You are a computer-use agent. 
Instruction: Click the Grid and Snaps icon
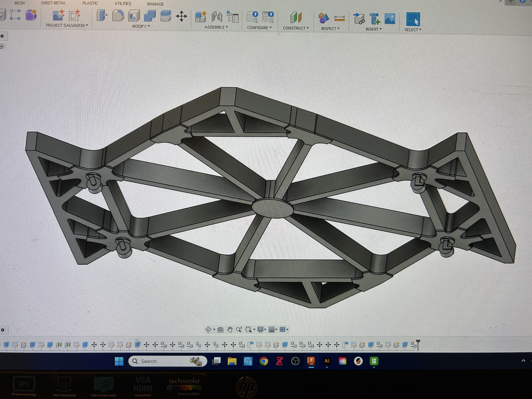(272, 329)
